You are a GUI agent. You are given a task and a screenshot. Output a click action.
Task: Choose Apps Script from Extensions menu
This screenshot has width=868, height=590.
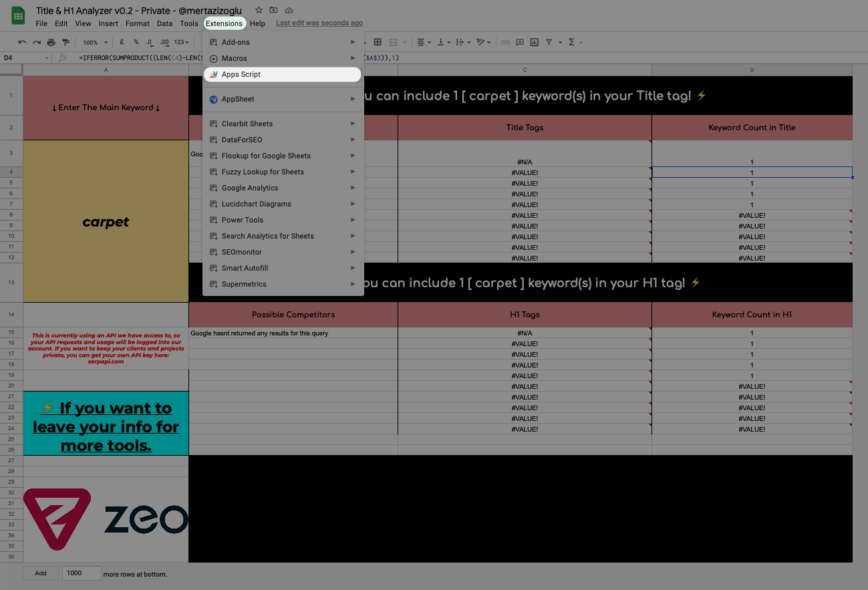click(282, 74)
